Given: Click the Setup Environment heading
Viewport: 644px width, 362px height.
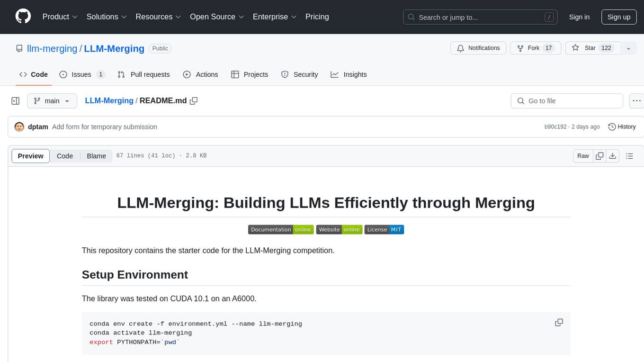Looking at the screenshot, I should 135,275.
